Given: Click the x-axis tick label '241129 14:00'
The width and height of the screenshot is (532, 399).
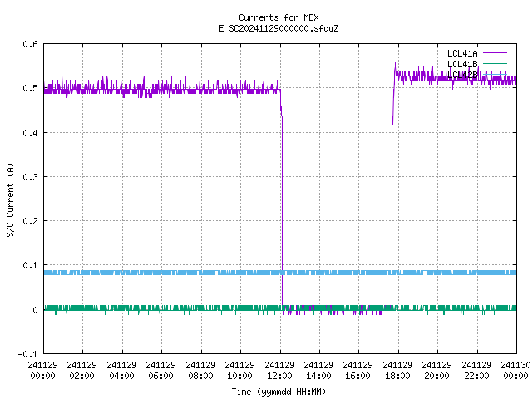Looking at the screenshot, I should 318,371.
